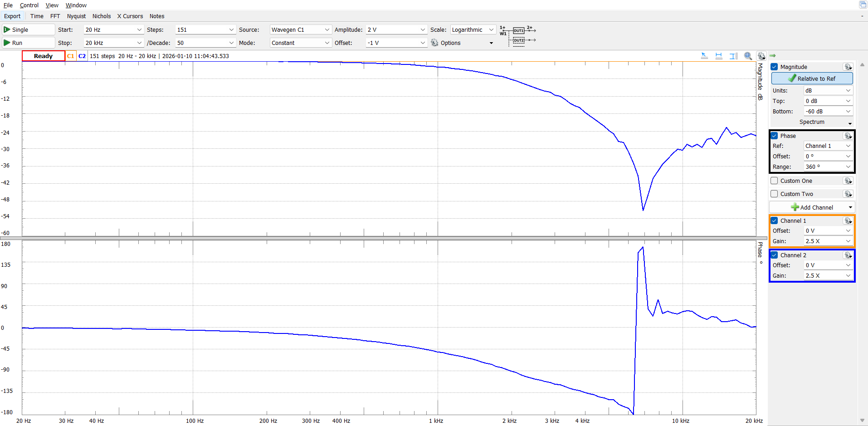Open the plot gear settings above the plot
Screen dimensions: 868x426
(x=761, y=56)
